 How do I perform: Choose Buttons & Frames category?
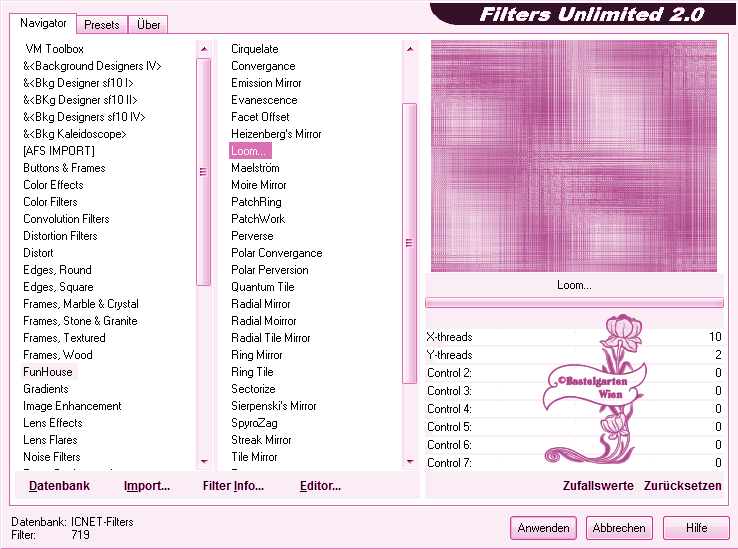point(64,168)
